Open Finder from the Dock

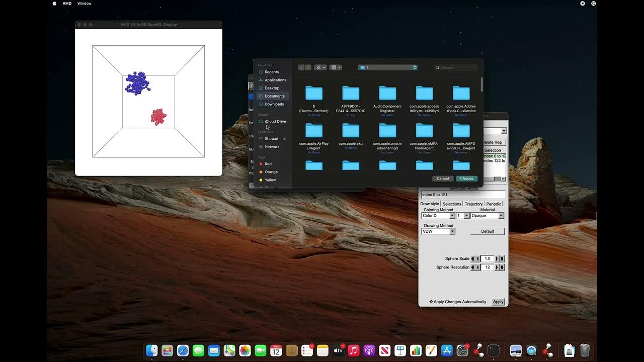pos(151,350)
